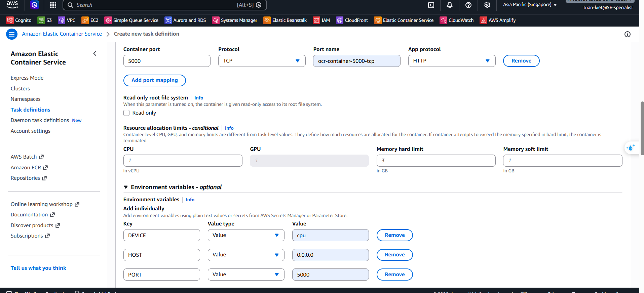Open the App protocol HTTP dropdown
Image resolution: width=644 pixels, height=293 pixels.
pos(451,61)
